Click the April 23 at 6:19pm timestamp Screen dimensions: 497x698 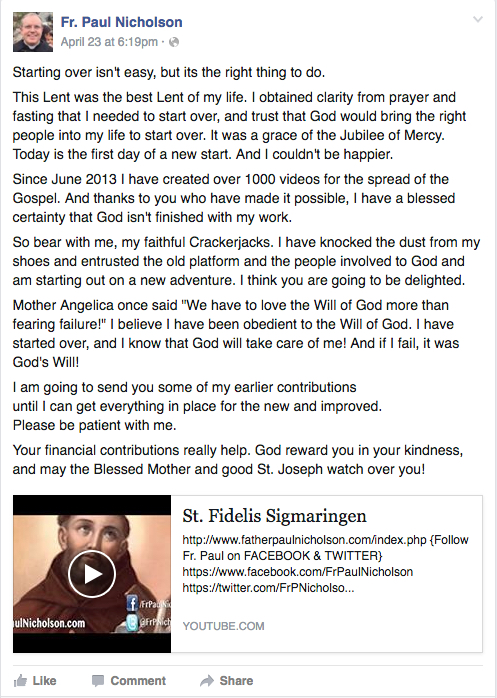tap(109, 42)
